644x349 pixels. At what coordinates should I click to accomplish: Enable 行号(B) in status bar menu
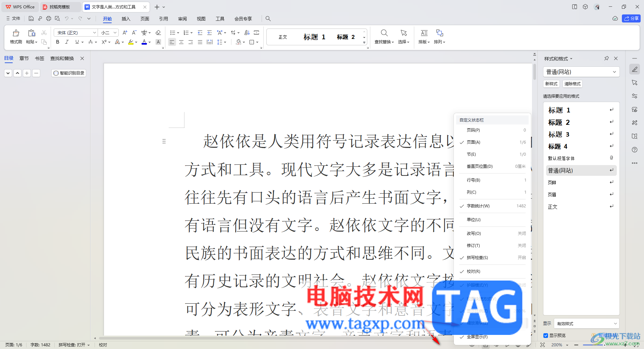click(492, 180)
